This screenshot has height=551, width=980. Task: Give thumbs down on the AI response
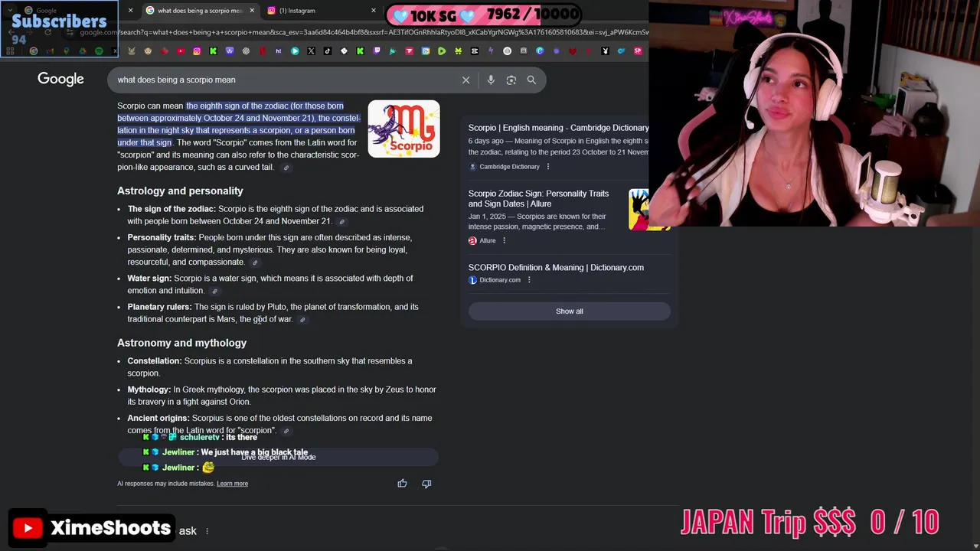pos(426,483)
